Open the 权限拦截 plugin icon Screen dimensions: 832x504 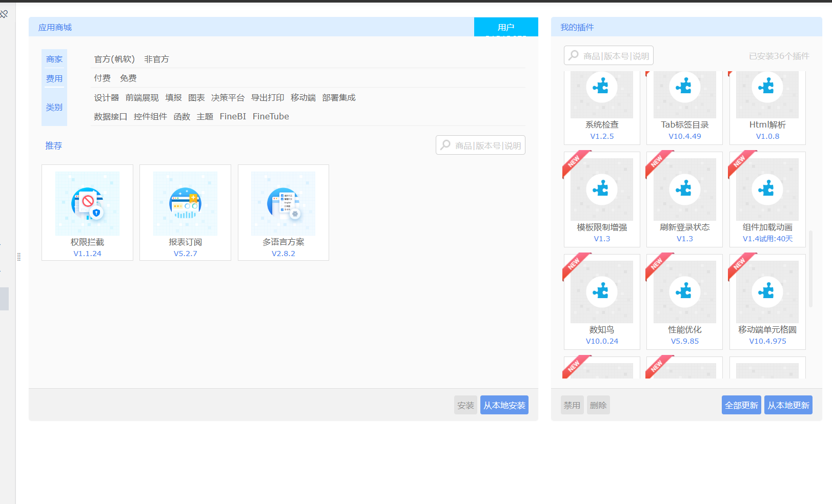(87, 203)
